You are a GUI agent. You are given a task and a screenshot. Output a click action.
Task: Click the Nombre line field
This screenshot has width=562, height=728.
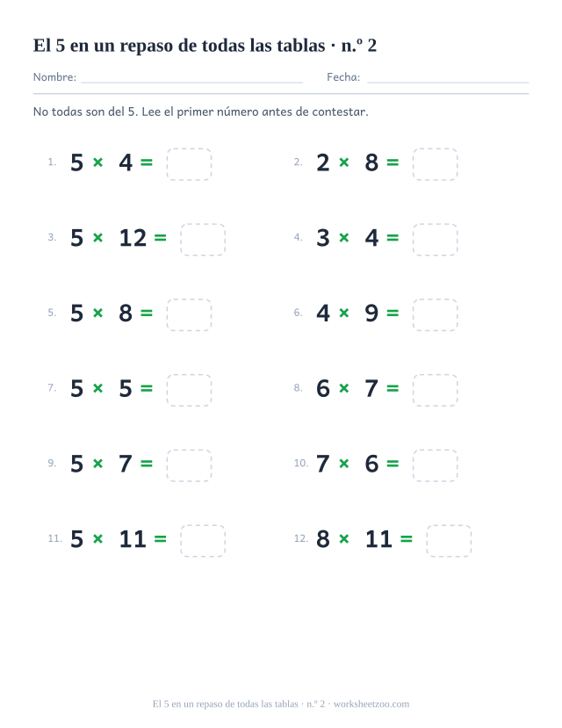coord(191,78)
